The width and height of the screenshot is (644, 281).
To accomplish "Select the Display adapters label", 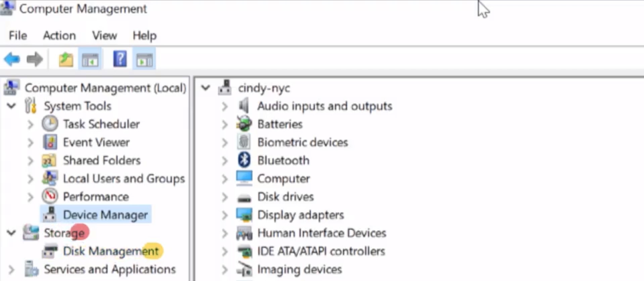I will point(301,215).
